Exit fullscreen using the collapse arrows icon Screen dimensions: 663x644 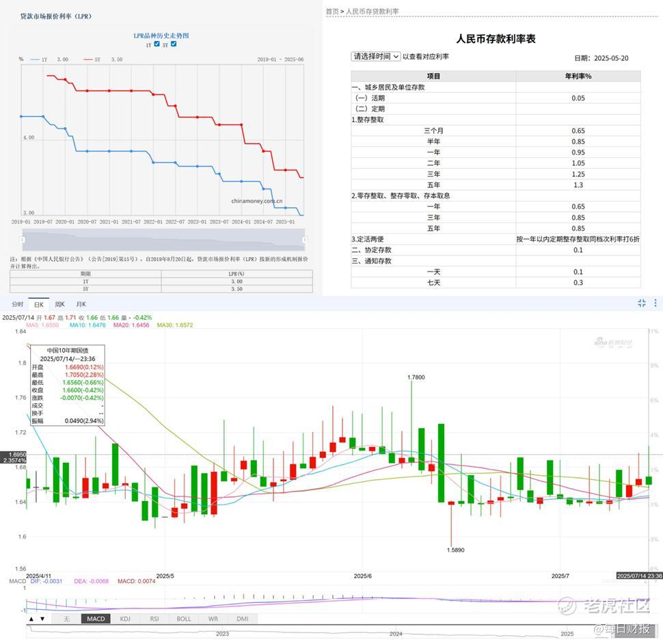[641, 303]
